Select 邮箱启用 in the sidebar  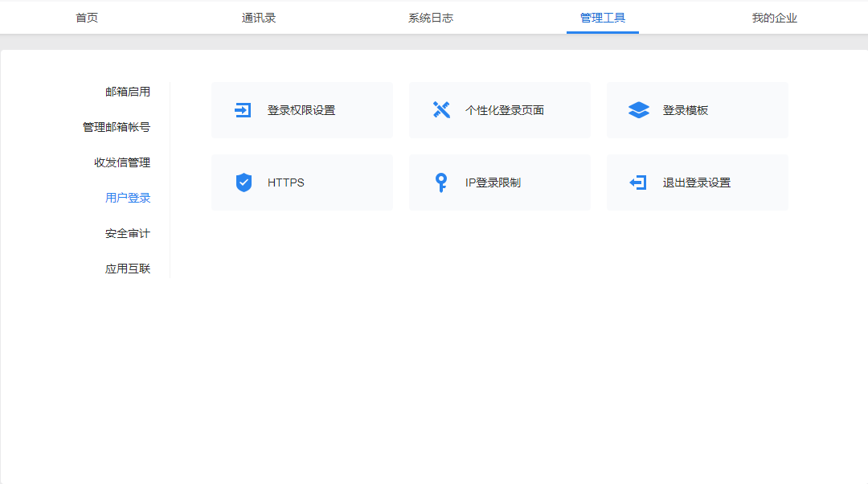coord(128,92)
